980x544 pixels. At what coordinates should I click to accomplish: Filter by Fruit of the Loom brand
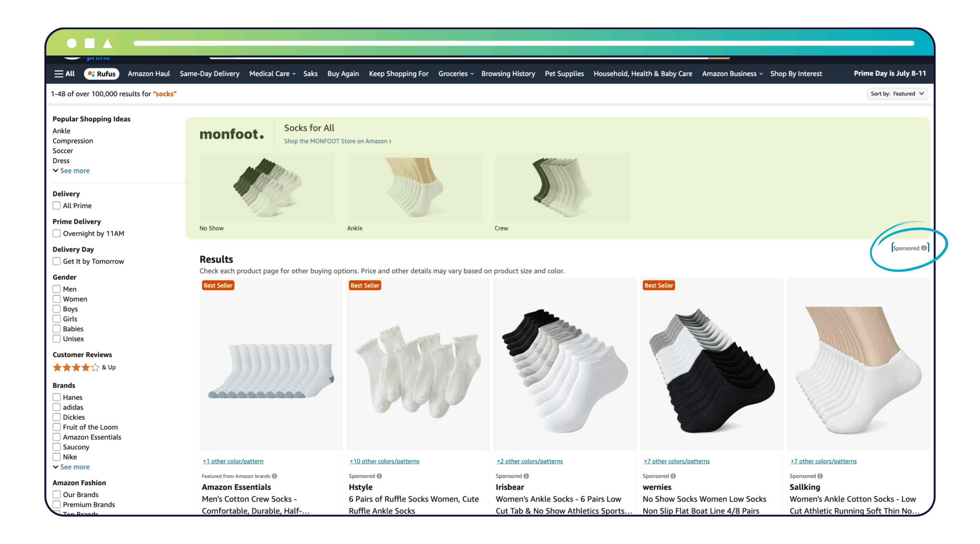(57, 427)
